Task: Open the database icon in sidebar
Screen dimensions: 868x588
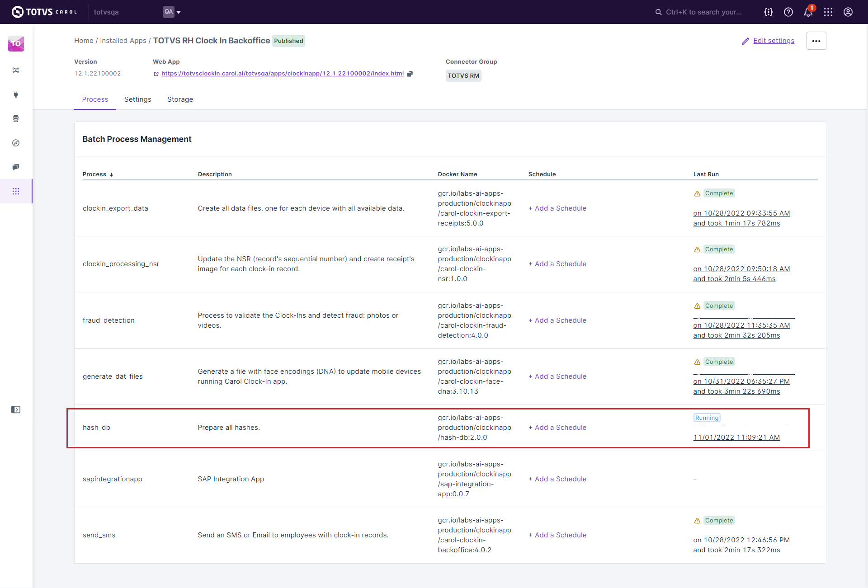Action: click(16, 118)
